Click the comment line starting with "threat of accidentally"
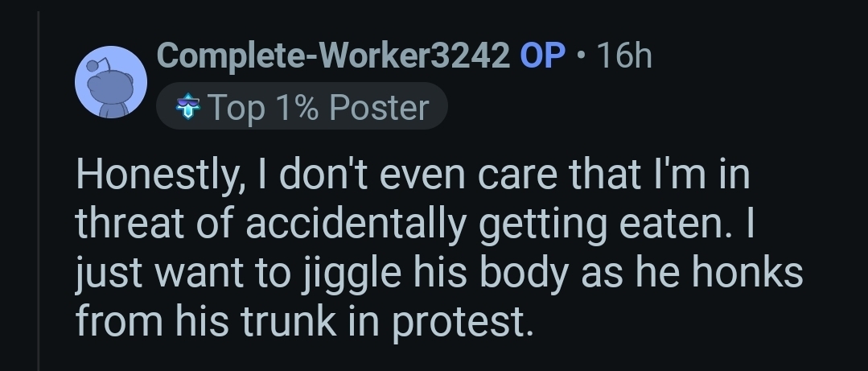 pyautogui.click(x=412, y=225)
